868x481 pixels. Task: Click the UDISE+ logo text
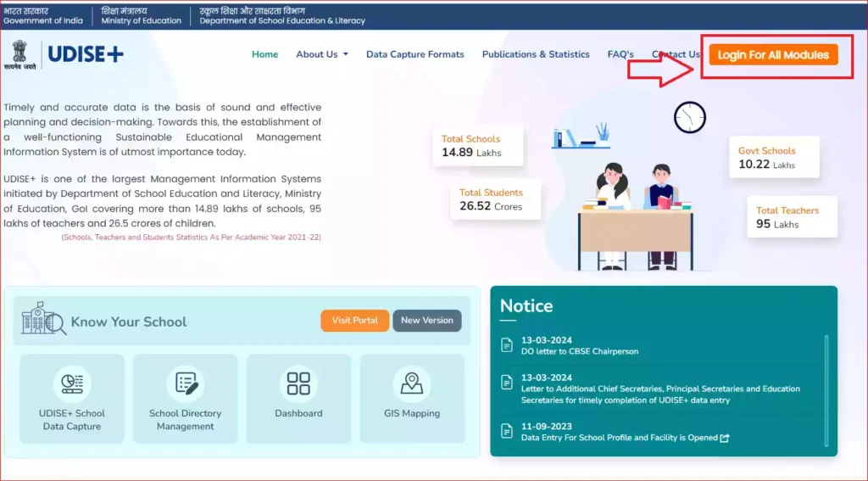pyautogui.click(x=86, y=53)
